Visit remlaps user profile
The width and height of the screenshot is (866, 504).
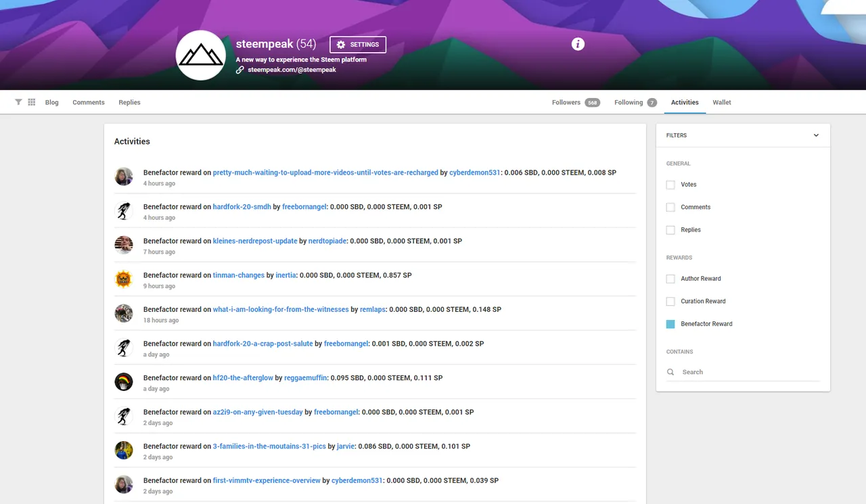[372, 309]
